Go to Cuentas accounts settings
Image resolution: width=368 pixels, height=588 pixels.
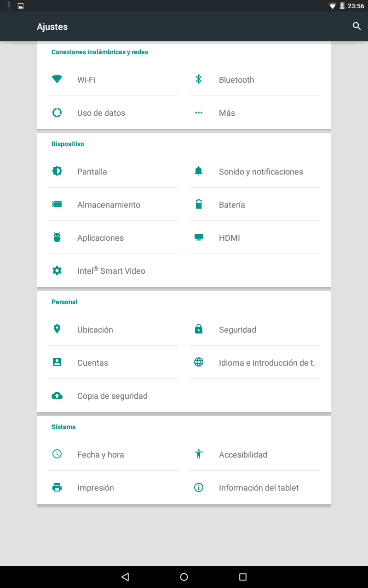coord(113,362)
